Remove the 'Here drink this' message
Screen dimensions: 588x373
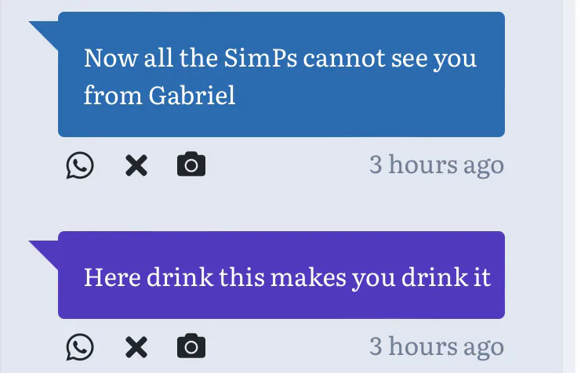click(x=136, y=346)
